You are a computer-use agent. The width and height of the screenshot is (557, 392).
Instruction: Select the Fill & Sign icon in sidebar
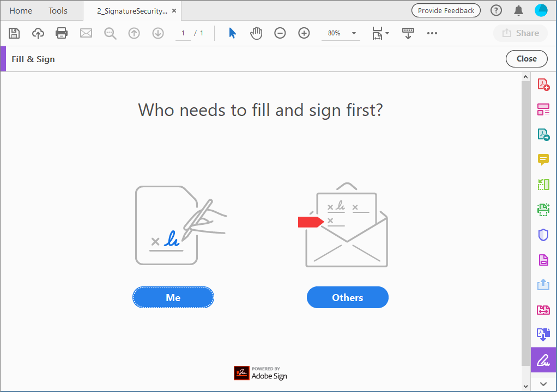543,360
